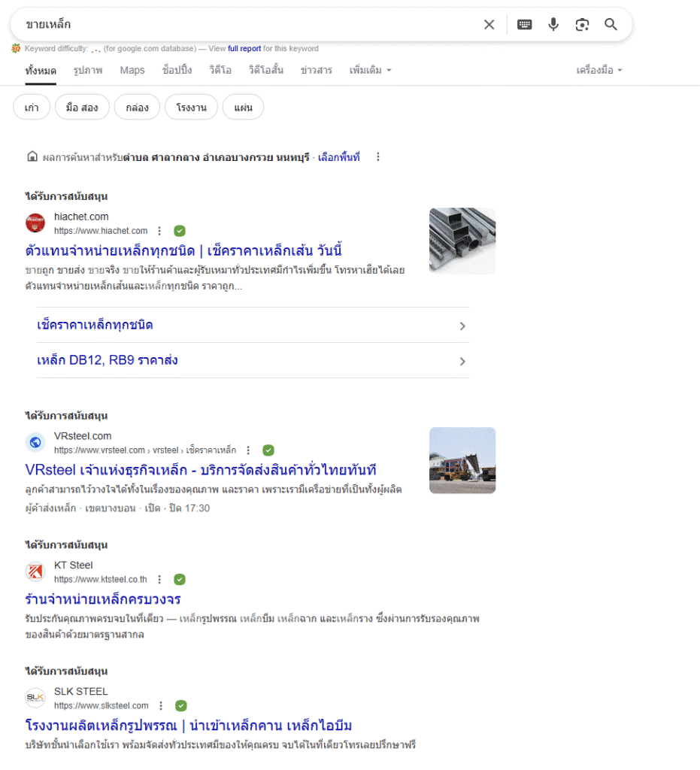The height and width of the screenshot is (770, 700).
Task: Click the keyword difficulty extension icon
Action: 17,48
